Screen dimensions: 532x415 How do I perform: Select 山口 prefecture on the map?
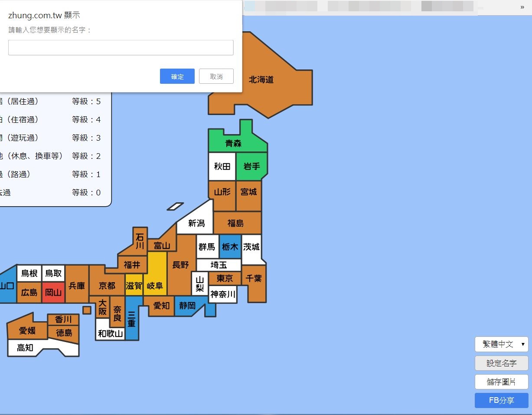click(x=7, y=285)
